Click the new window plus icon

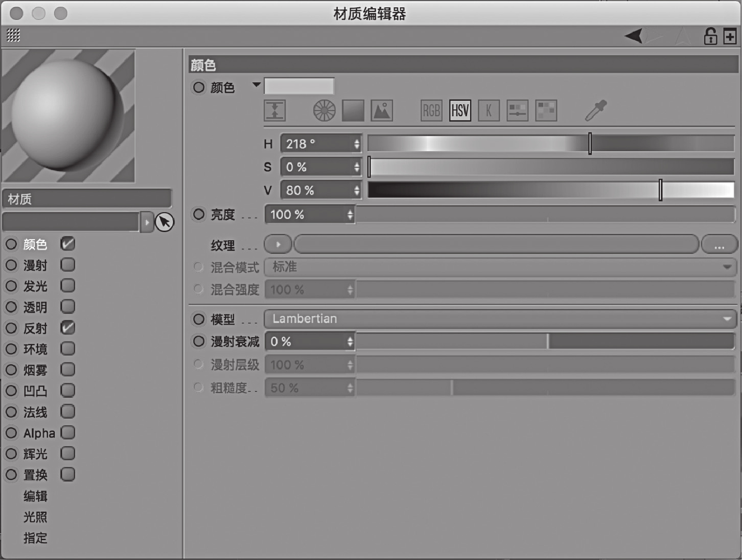tap(730, 36)
